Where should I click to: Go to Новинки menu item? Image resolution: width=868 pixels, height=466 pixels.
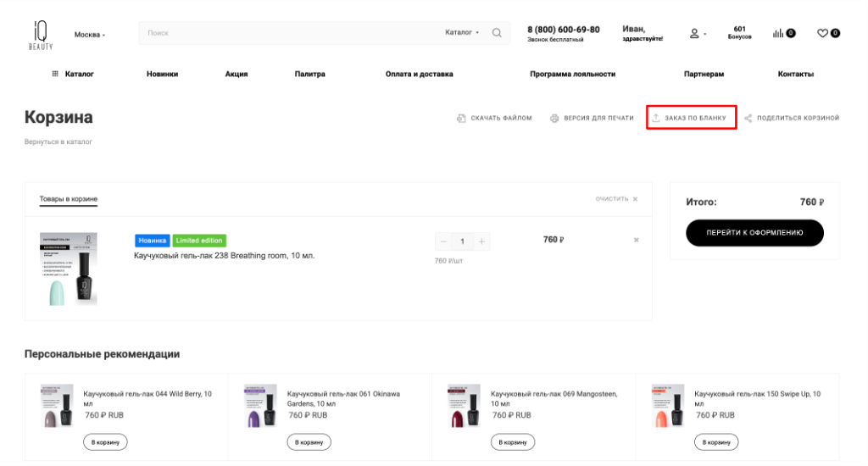click(162, 74)
